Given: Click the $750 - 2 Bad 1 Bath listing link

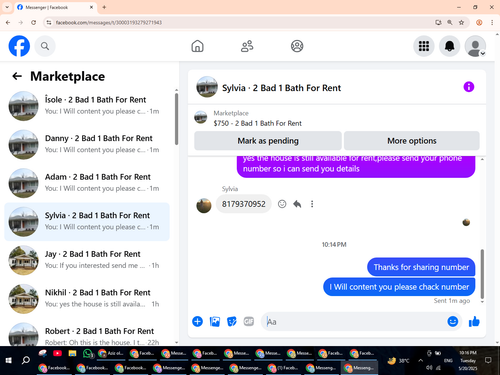Looking at the screenshot, I should coord(257,123).
